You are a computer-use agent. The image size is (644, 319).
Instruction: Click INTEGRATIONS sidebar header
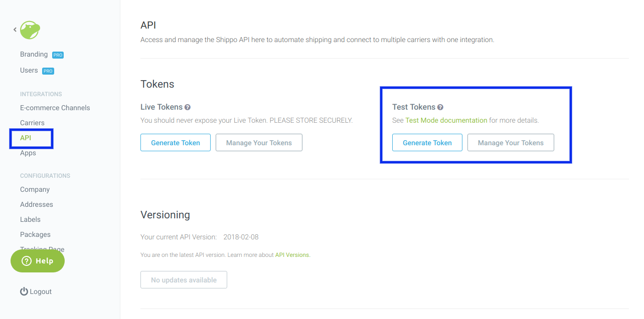[x=41, y=94]
